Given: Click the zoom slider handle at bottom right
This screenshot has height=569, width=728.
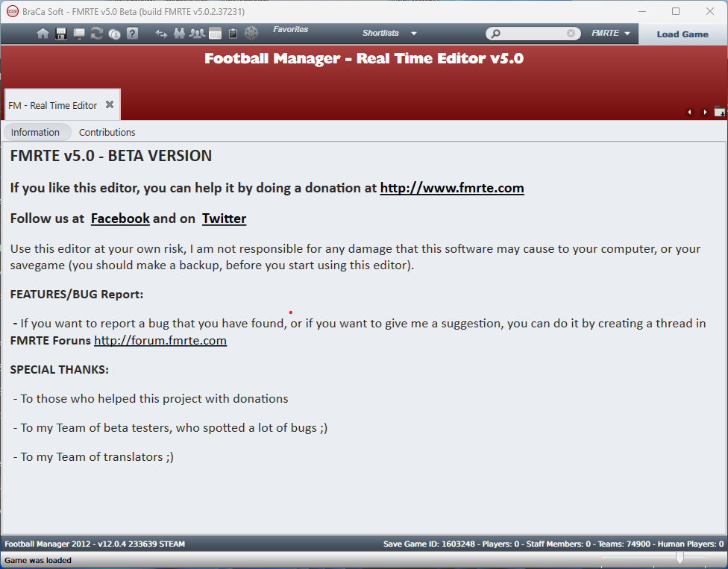Looking at the screenshot, I should (x=680, y=557).
